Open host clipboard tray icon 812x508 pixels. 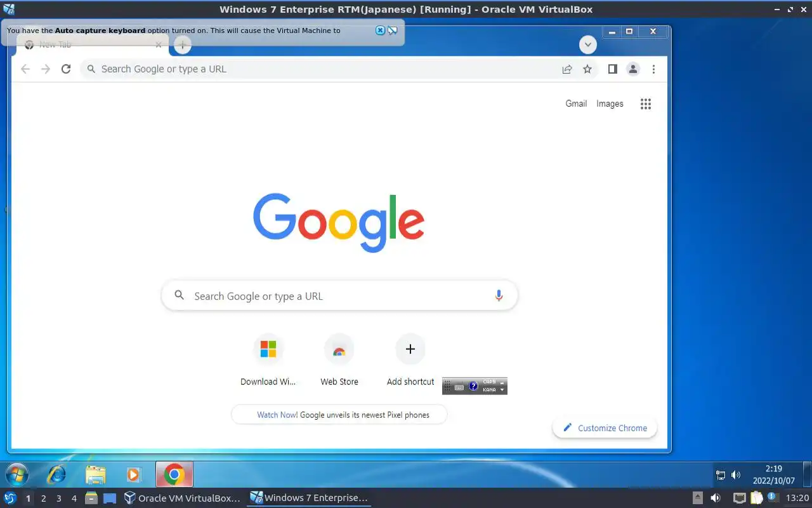click(x=756, y=498)
